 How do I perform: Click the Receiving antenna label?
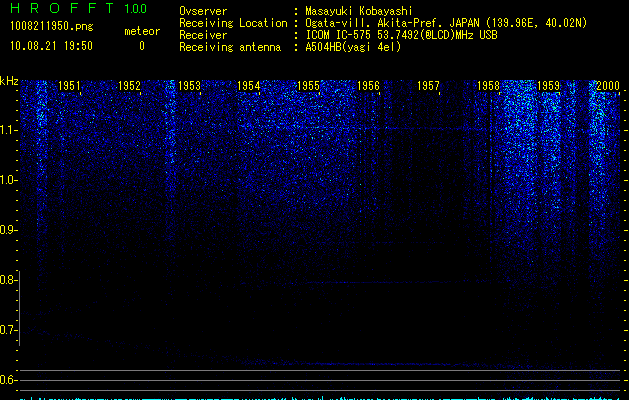[x=230, y=47]
